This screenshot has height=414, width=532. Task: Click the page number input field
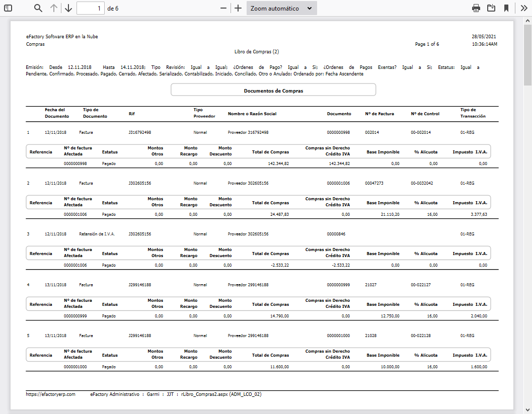(x=91, y=8)
